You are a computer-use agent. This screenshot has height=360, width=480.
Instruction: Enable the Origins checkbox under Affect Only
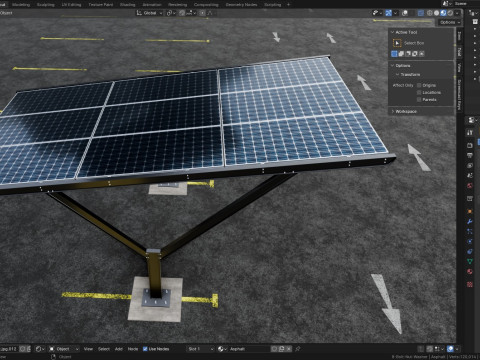[419, 85]
